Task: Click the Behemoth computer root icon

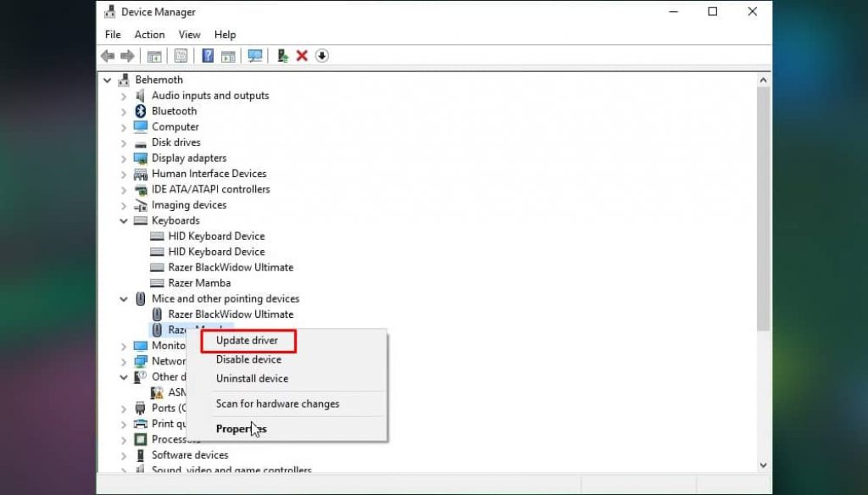Action: click(124, 81)
